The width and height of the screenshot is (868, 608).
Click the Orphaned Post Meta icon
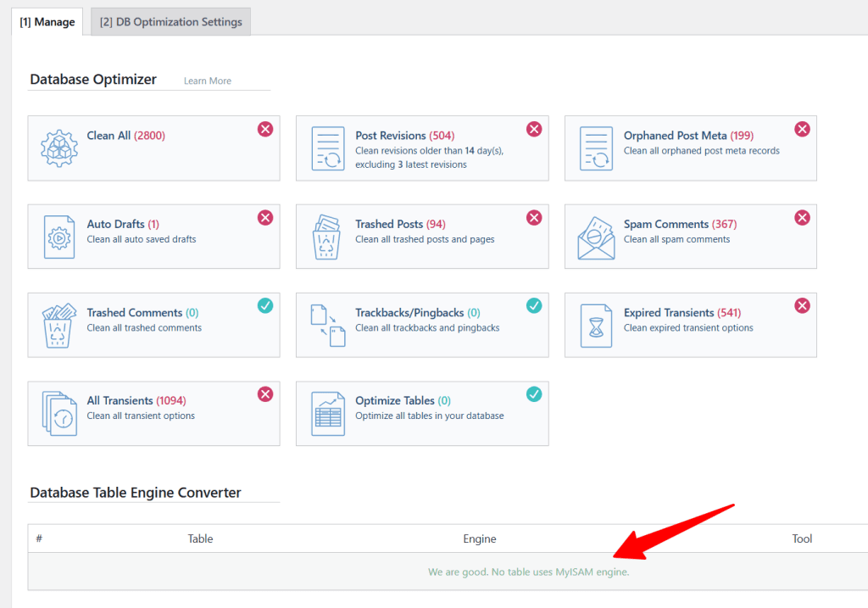click(596, 148)
